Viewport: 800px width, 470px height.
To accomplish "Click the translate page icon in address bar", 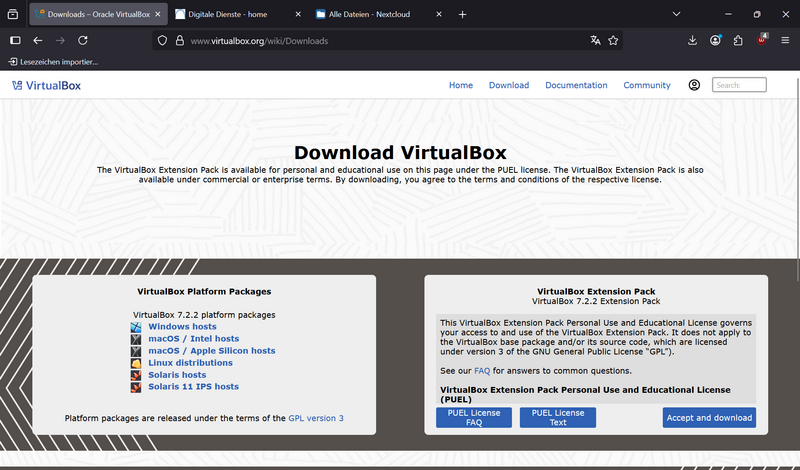I will [x=596, y=41].
